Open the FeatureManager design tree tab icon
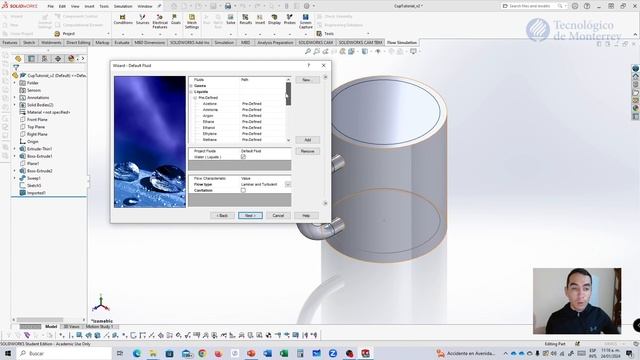Image resolution: width=640 pixels, height=360 pixels. (x=18, y=59)
